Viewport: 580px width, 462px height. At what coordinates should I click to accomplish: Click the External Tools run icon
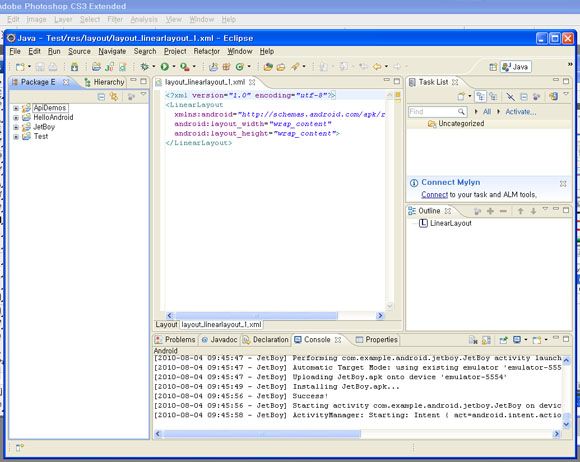click(184, 67)
